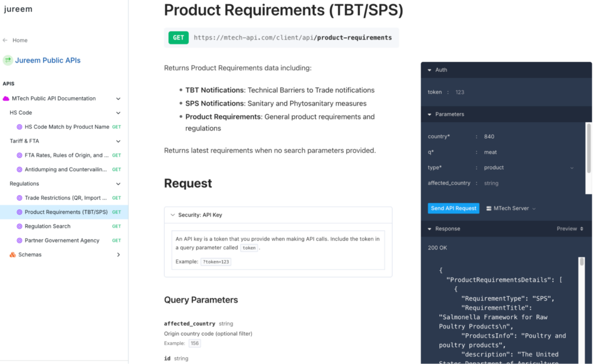Click the purple icon beside Regulation Search
Viewport: 604px width, 364px height.
pyautogui.click(x=19, y=227)
